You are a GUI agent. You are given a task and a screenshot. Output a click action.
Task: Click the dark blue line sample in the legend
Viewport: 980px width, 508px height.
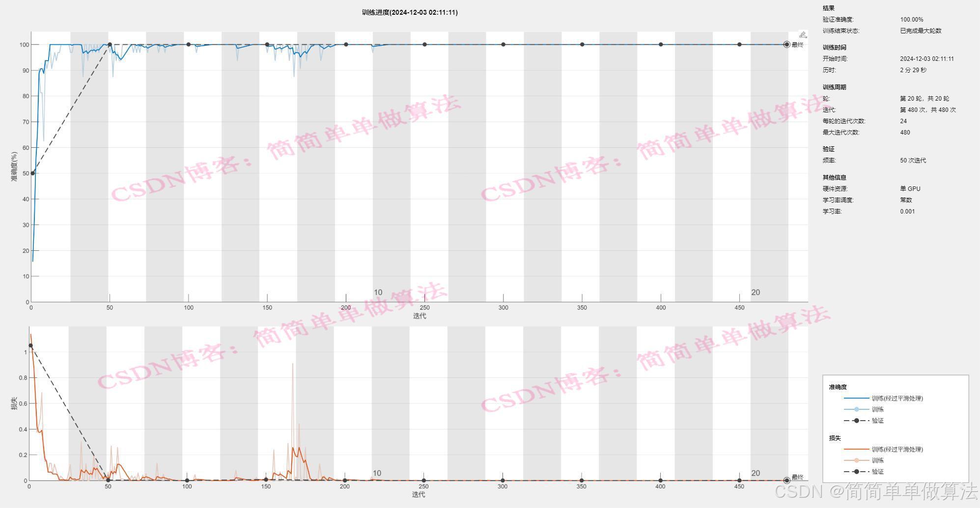(856, 398)
